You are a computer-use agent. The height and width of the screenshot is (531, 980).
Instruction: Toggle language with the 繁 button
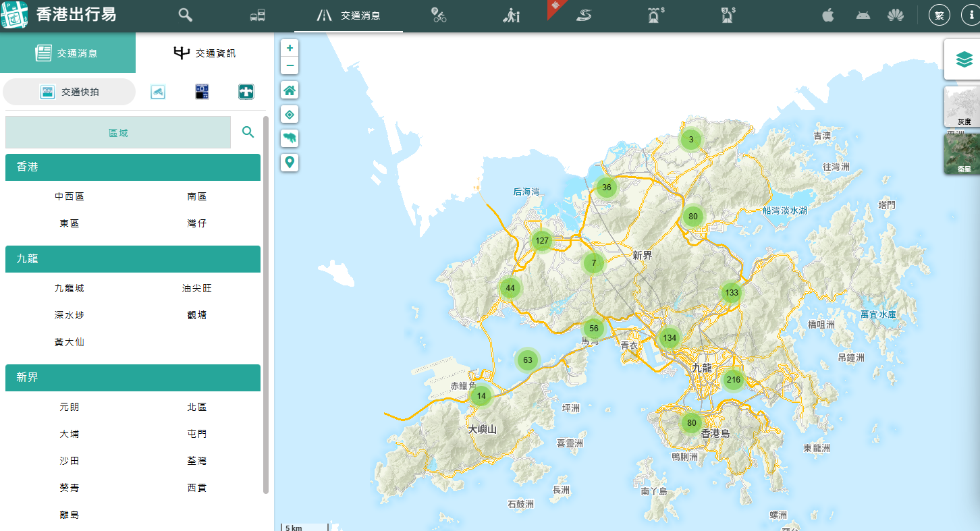[939, 16]
